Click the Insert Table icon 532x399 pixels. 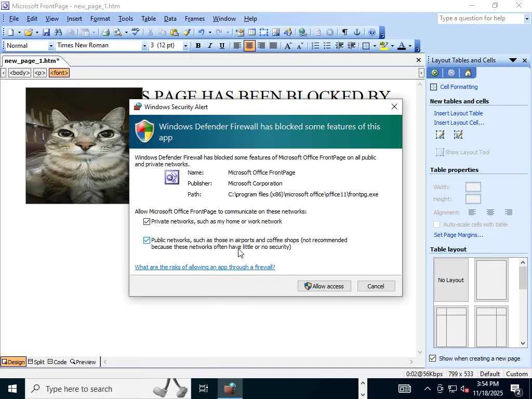[252, 32]
